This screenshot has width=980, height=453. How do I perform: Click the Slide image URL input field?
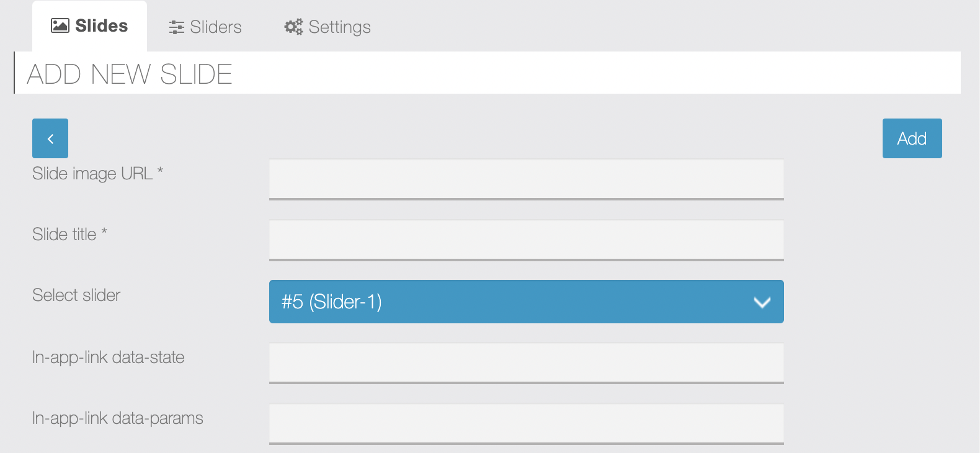click(526, 179)
